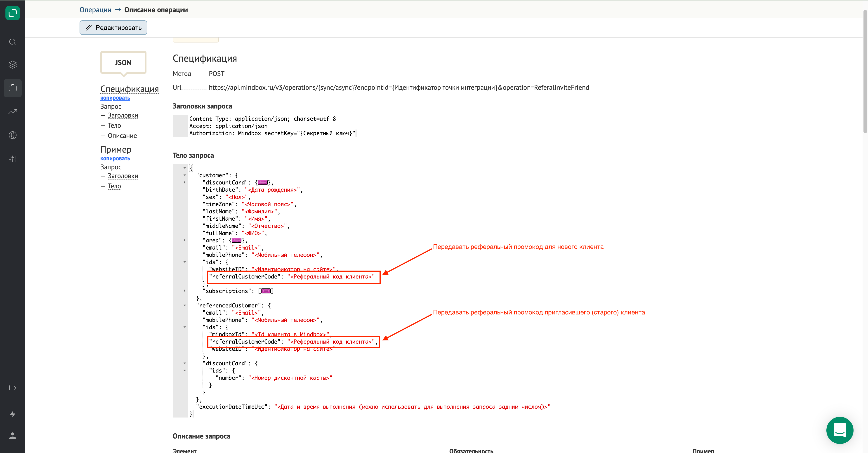Screen dimensions: 868x453
Task: Collapse discountCard inner "ids" fold arrow
Action: point(185,370)
